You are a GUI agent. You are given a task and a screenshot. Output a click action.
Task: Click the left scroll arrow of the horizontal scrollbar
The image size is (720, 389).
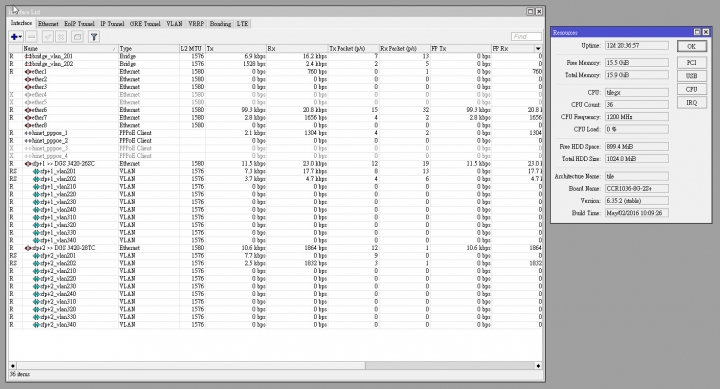(x=13, y=366)
